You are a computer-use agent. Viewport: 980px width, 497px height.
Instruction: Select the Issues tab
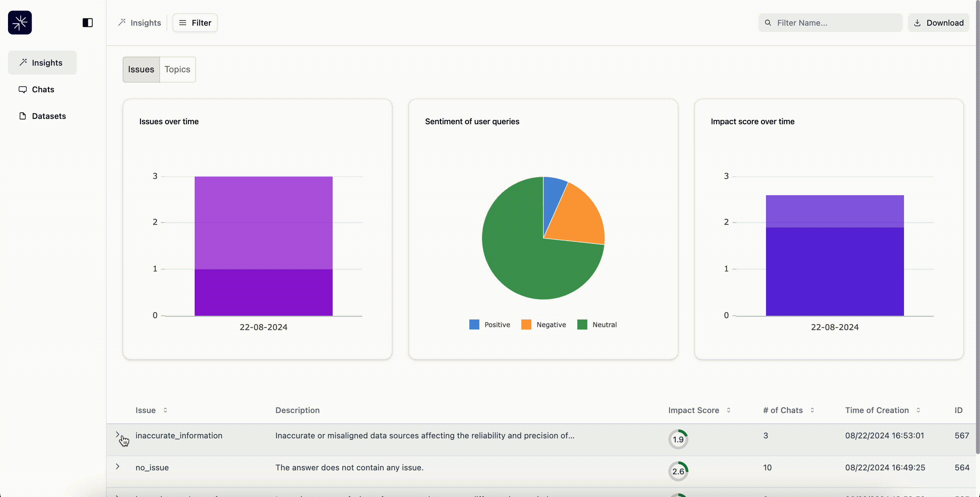(x=140, y=69)
